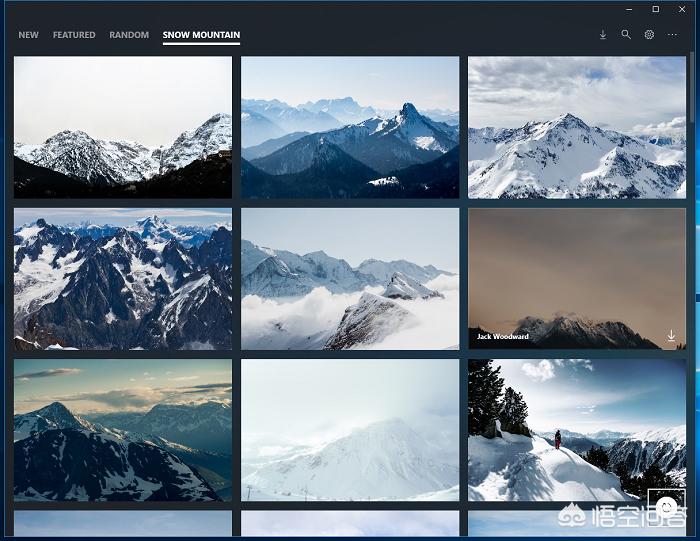Image resolution: width=700 pixels, height=541 pixels.
Task: Open the misty white mountain photo
Action: [350, 430]
